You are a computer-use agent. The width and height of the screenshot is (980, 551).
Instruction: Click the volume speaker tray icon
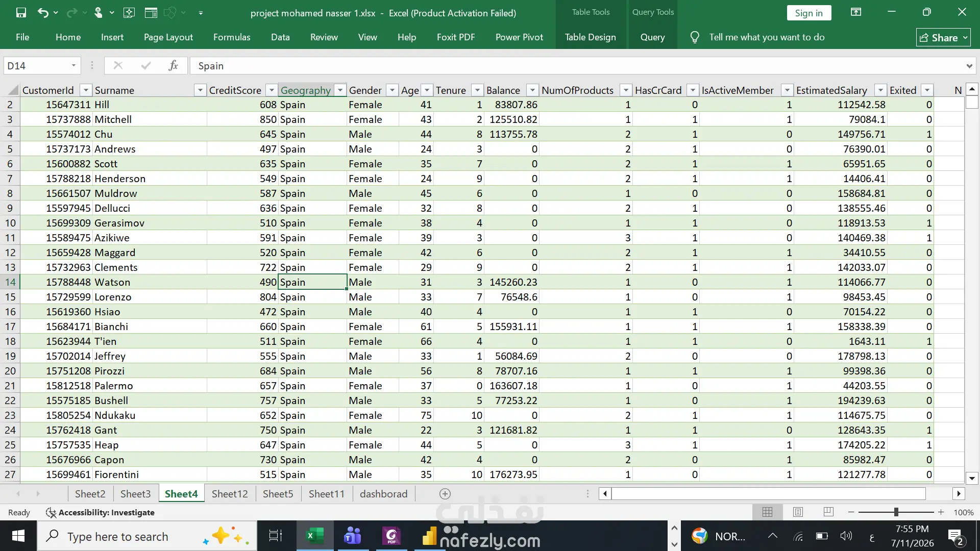click(x=846, y=536)
